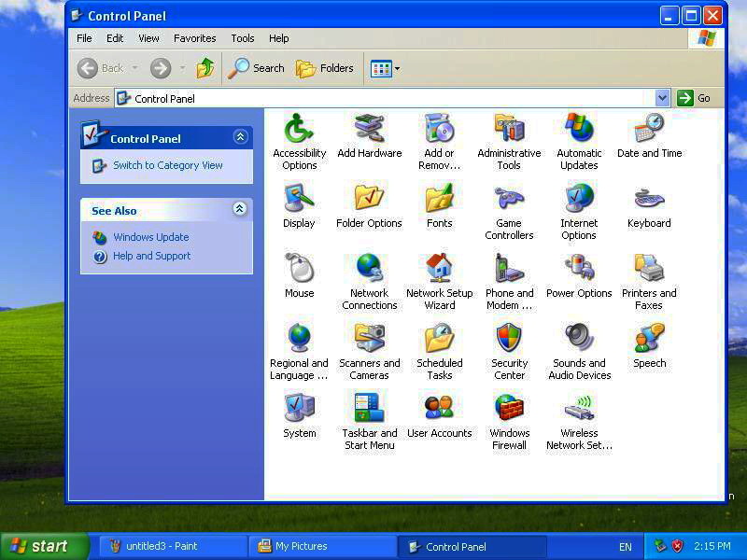Image resolution: width=747 pixels, height=560 pixels.
Task: Open Help and Support link
Action: 151,256
